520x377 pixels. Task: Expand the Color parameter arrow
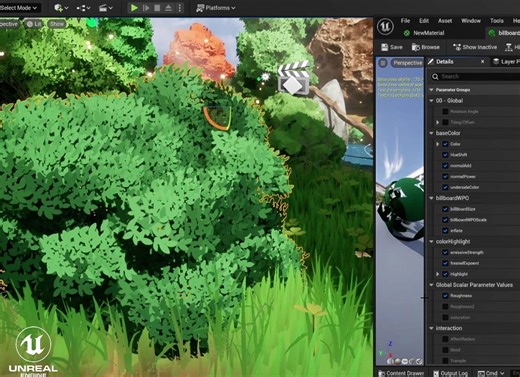(438, 144)
